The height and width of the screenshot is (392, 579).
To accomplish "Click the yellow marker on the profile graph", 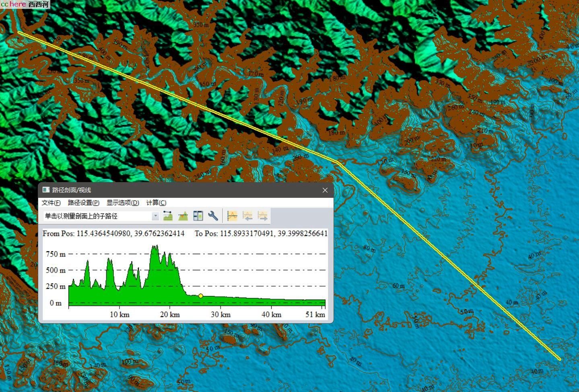I will [x=201, y=296].
